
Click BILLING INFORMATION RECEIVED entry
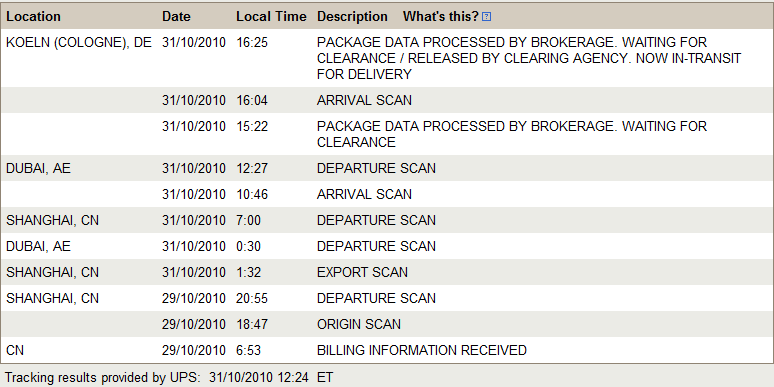click(x=422, y=350)
